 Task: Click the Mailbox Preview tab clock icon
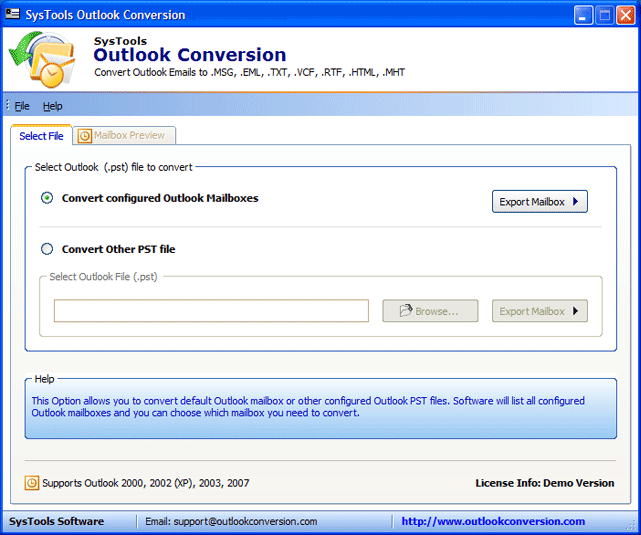tap(85, 136)
